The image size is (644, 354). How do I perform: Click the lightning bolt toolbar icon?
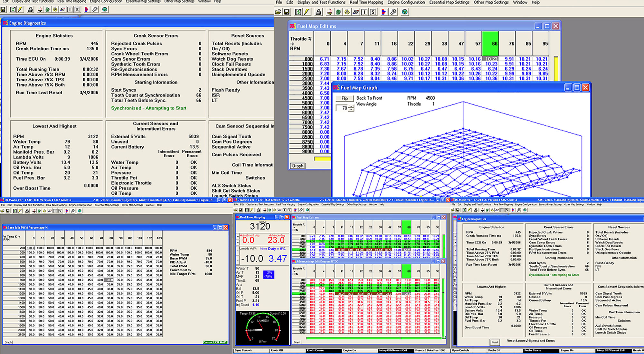pyautogui.click(x=307, y=12)
